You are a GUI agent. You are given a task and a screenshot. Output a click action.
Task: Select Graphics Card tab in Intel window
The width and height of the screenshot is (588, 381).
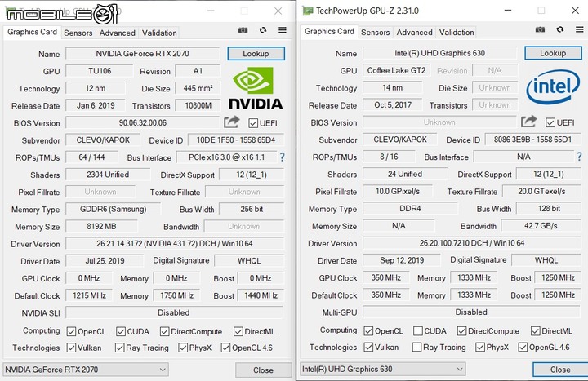(329, 31)
